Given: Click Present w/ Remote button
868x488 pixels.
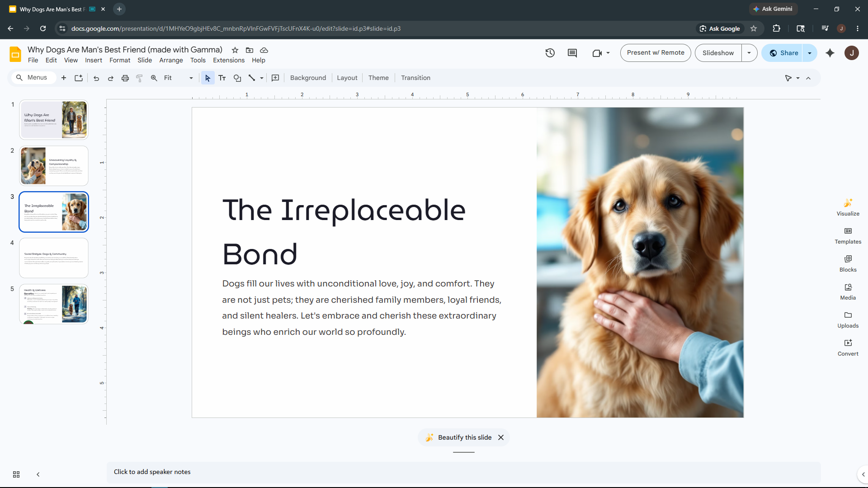Looking at the screenshot, I should click(656, 53).
